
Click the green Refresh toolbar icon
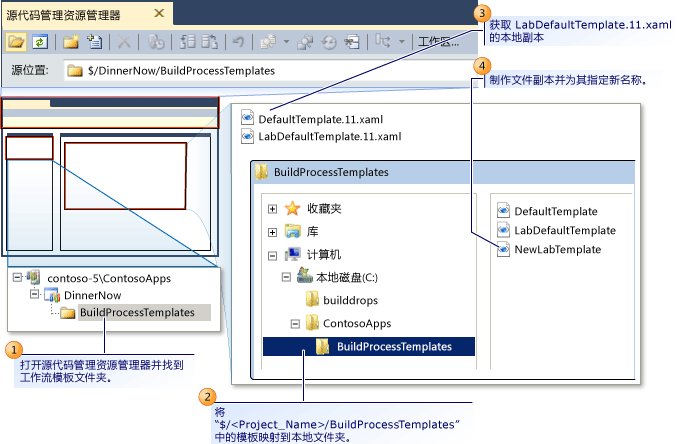tap(40, 42)
